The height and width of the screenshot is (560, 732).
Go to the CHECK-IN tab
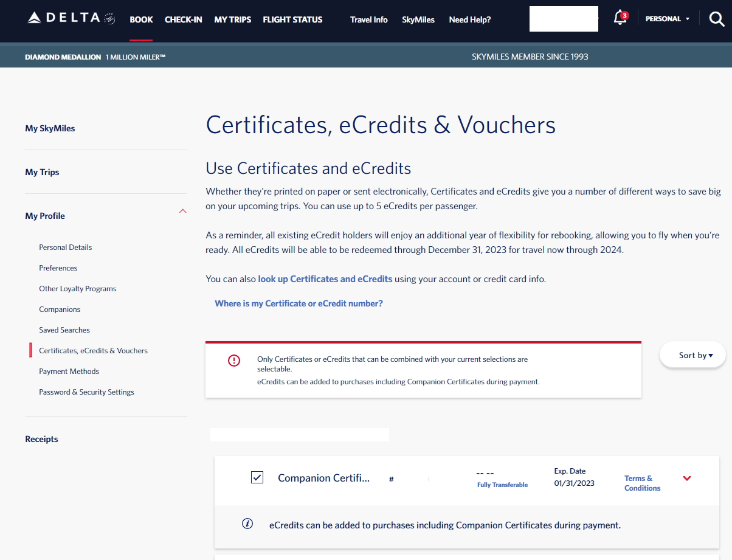tap(184, 19)
